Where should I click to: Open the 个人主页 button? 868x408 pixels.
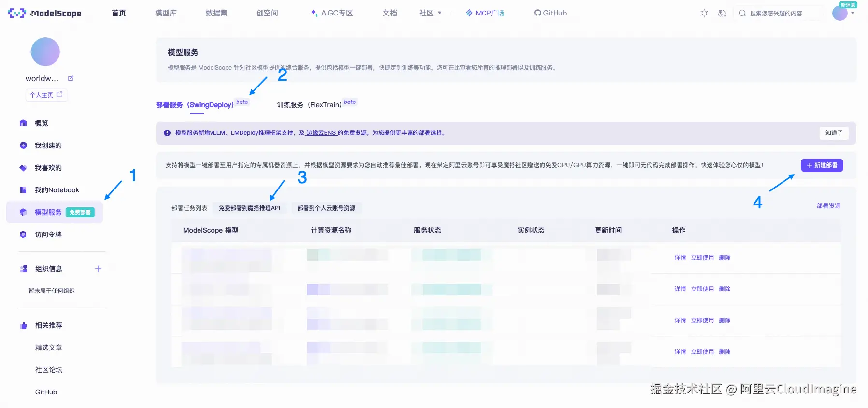click(x=46, y=95)
